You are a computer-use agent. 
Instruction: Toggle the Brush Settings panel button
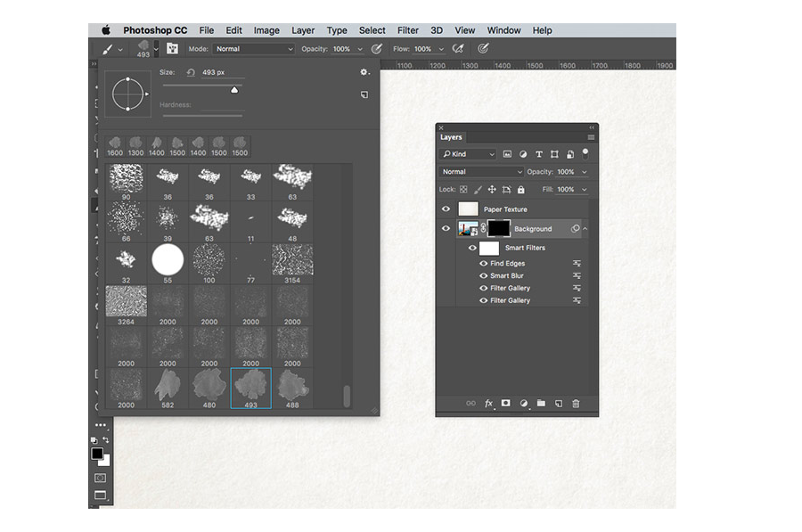click(172, 49)
